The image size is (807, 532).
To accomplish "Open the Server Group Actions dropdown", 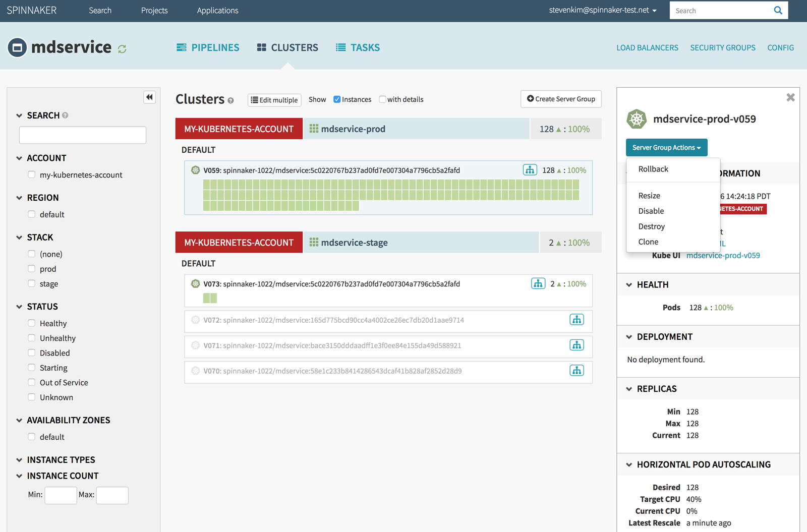I will pos(666,148).
